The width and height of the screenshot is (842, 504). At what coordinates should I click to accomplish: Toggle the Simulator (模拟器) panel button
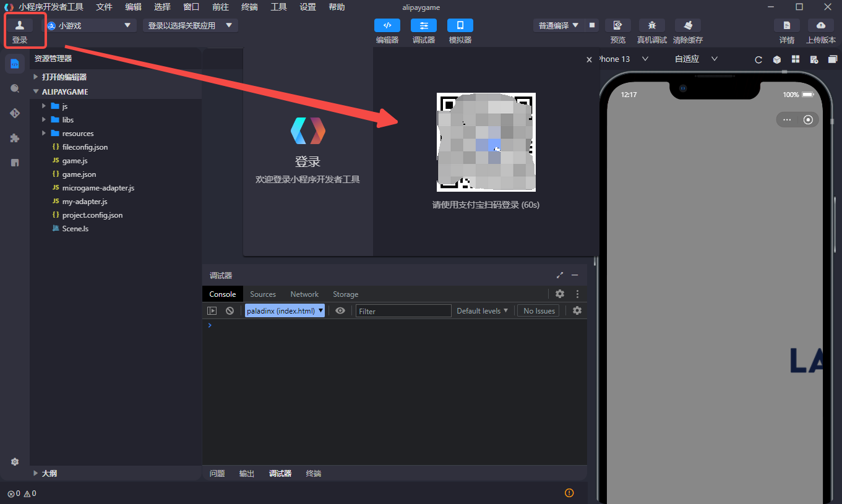coord(460,25)
